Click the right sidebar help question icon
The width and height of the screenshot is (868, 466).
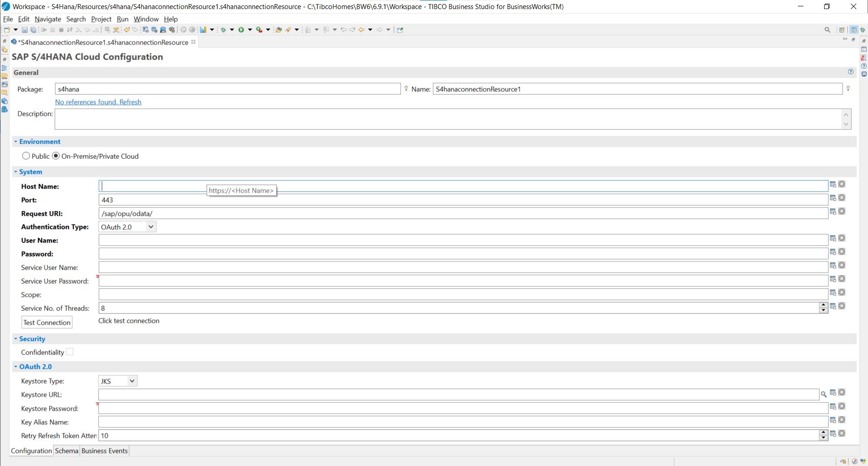tap(864, 66)
